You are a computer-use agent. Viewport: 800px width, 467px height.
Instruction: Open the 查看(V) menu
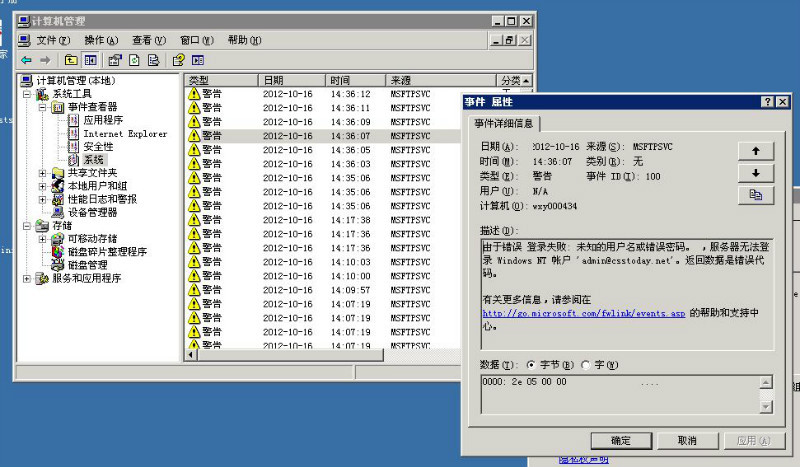(x=148, y=40)
